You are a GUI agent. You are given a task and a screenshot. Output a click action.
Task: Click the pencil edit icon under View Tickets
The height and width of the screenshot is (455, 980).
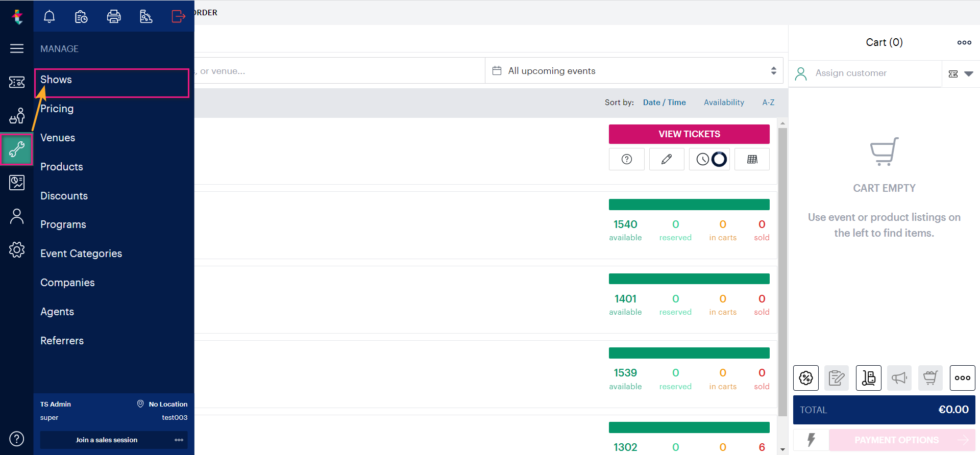[666, 160]
